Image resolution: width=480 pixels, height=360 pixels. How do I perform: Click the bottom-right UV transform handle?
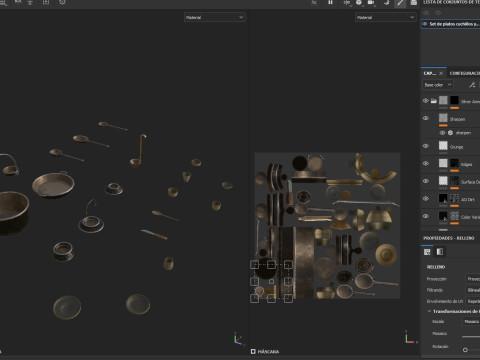click(288, 298)
